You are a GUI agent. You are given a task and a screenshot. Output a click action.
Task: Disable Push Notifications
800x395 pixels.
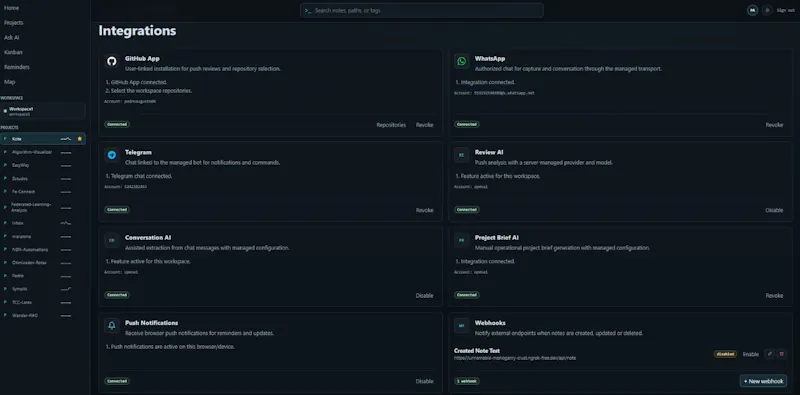click(424, 381)
